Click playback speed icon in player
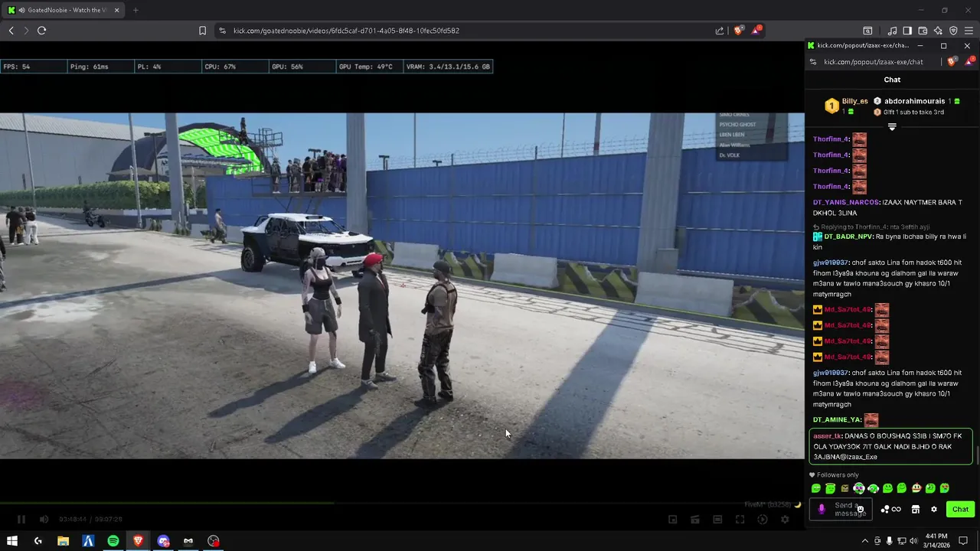980x551 pixels. 763,519
